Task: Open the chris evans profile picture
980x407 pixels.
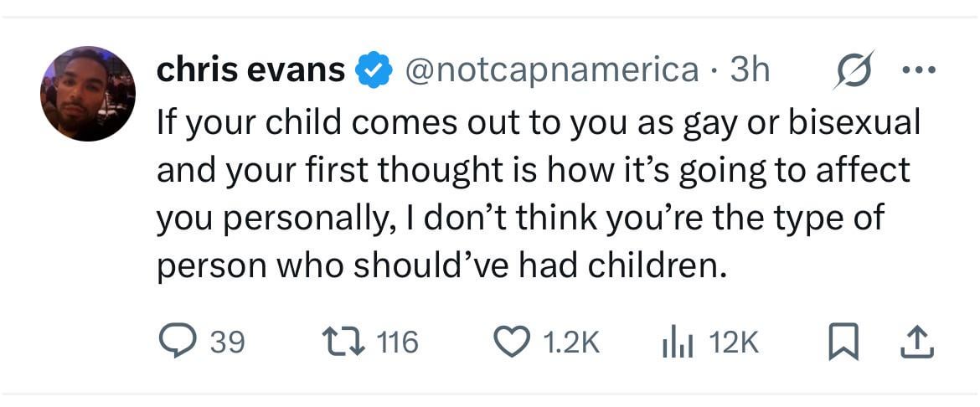Action: coord(87,94)
